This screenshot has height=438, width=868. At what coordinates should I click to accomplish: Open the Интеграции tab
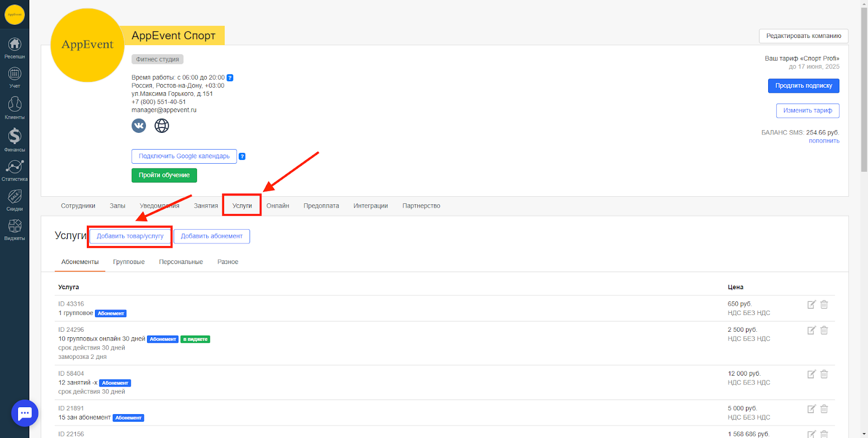[371, 206]
